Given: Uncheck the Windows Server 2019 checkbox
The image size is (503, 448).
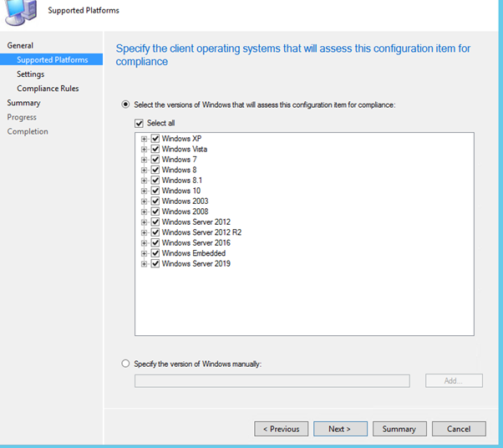Looking at the screenshot, I should coord(155,264).
